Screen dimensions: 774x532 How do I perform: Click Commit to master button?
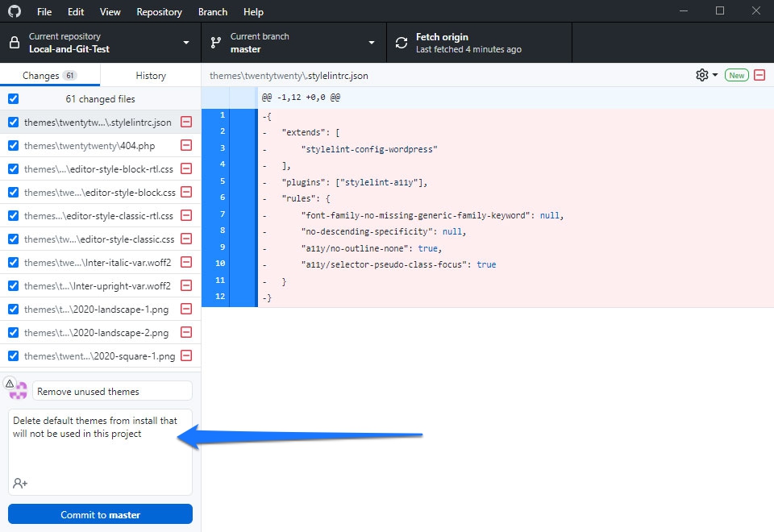(x=100, y=514)
